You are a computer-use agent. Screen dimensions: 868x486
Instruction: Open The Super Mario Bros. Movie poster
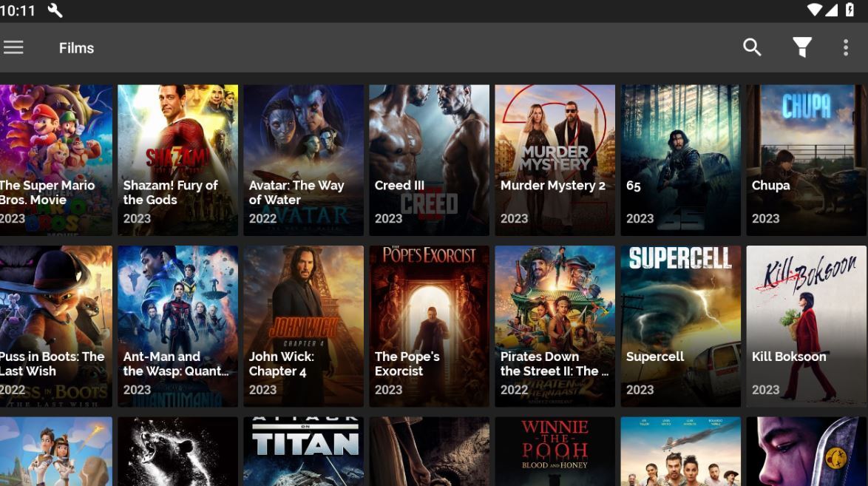pos(56,161)
